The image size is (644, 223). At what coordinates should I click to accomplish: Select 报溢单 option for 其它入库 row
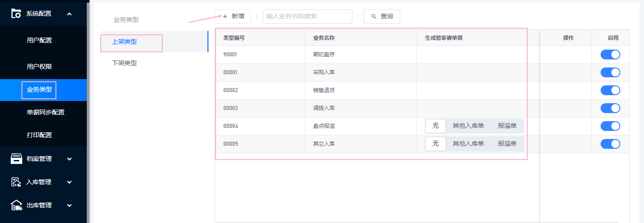[507, 144]
